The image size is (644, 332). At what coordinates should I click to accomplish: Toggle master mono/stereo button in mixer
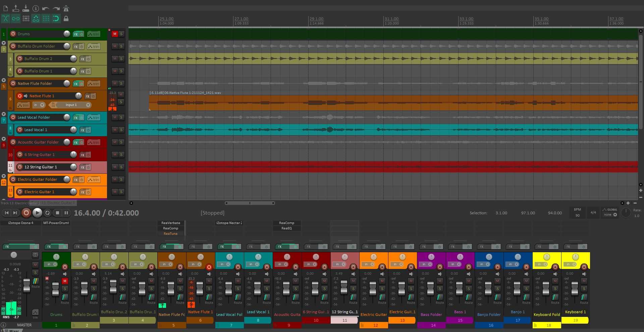pos(35,255)
